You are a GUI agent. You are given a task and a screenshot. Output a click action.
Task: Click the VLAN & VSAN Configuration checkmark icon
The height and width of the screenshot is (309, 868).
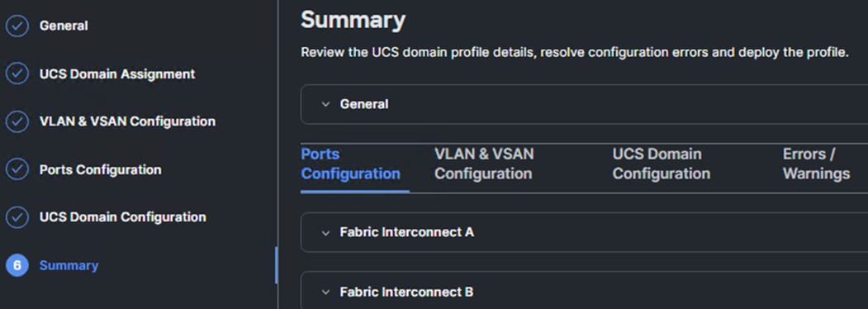[x=17, y=121]
